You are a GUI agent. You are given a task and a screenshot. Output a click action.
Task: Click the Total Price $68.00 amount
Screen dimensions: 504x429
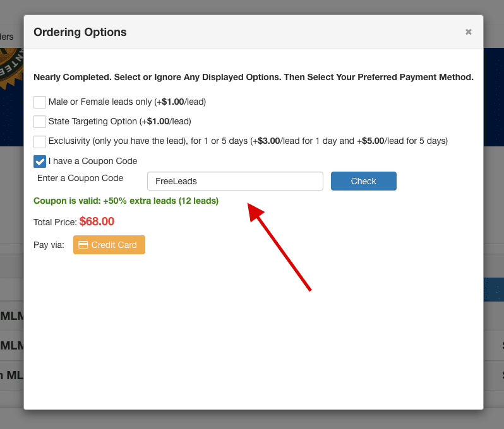click(x=97, y=221)
